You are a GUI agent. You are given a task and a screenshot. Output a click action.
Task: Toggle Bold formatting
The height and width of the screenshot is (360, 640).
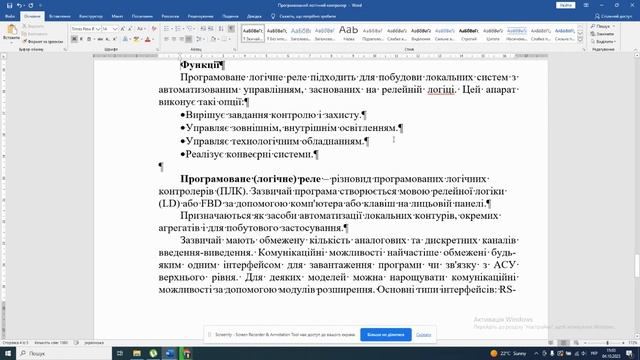coord(74,39)
